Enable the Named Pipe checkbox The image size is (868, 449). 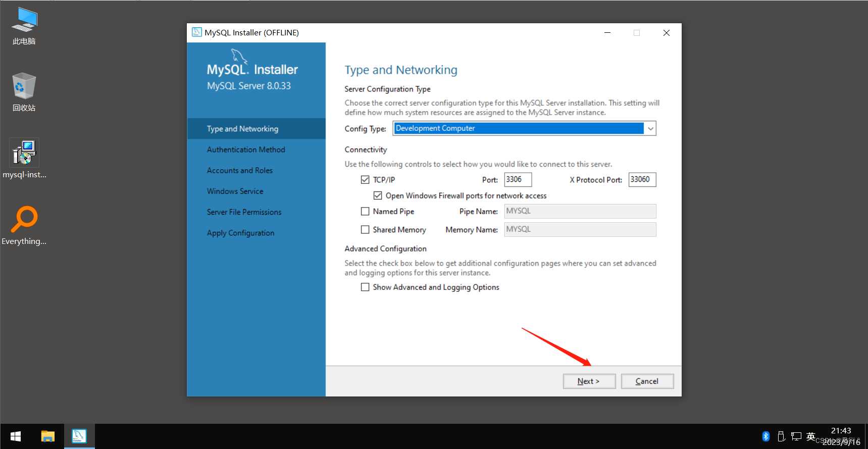(365, 212)
